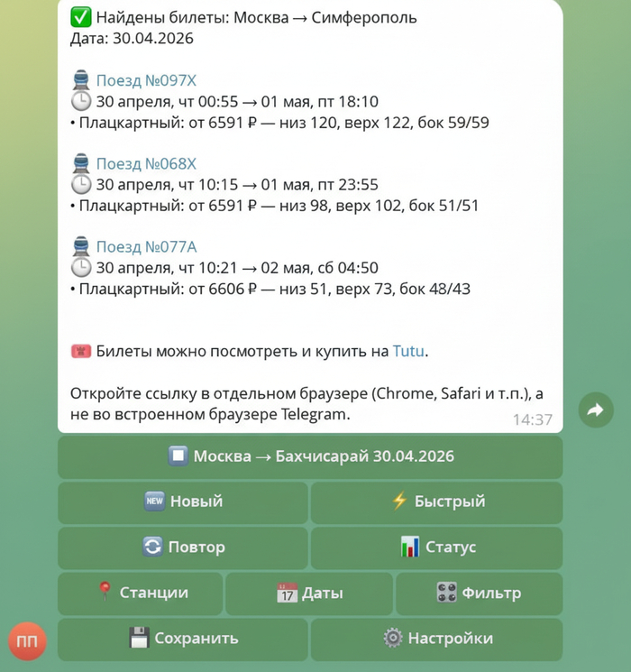The height and width of the screenshot is (672, 631).
Task: Open Станции with the pin icon
Action: [x=142, y=594]
